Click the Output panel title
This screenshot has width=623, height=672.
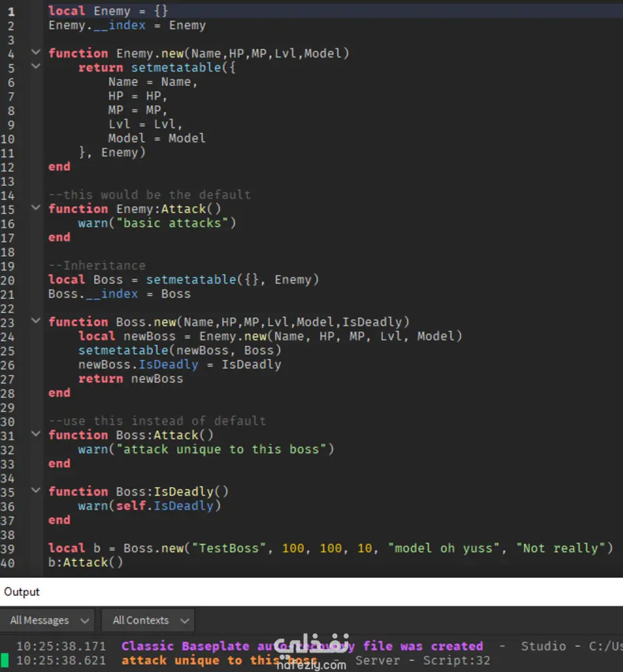[22, 592]
